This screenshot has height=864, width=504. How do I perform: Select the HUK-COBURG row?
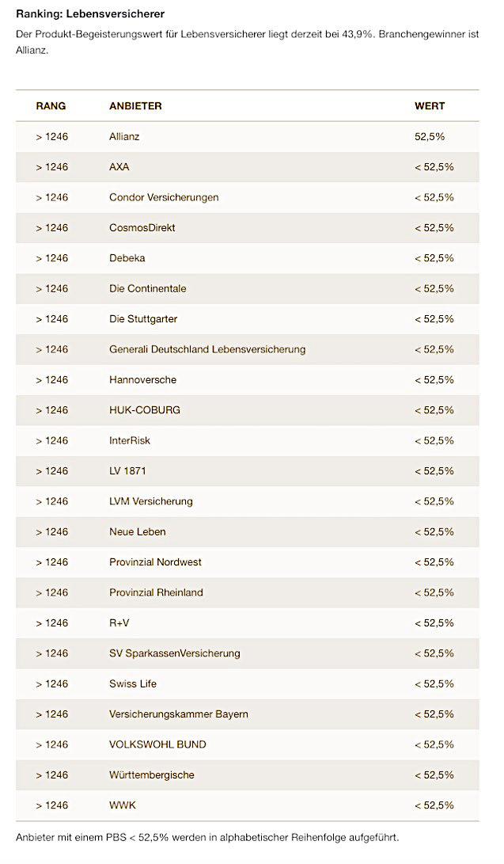coord(145,410)
